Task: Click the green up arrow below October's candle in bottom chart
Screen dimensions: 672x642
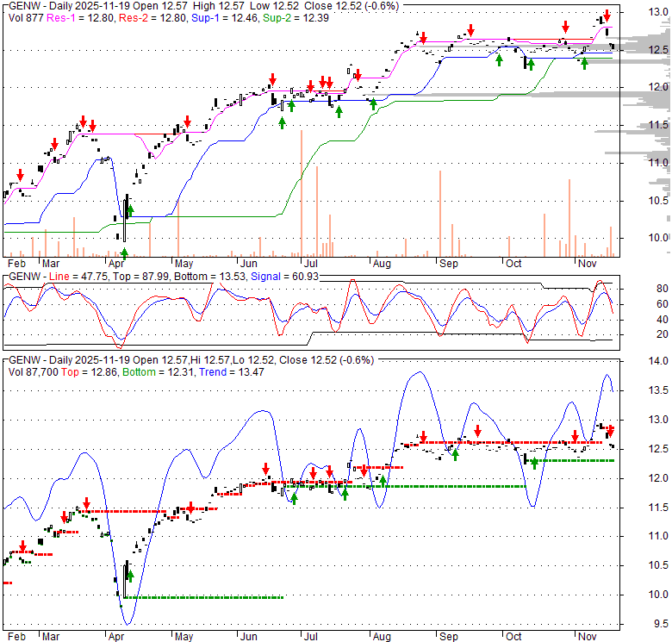Action: pyautogui.click(x=534, y=463)
